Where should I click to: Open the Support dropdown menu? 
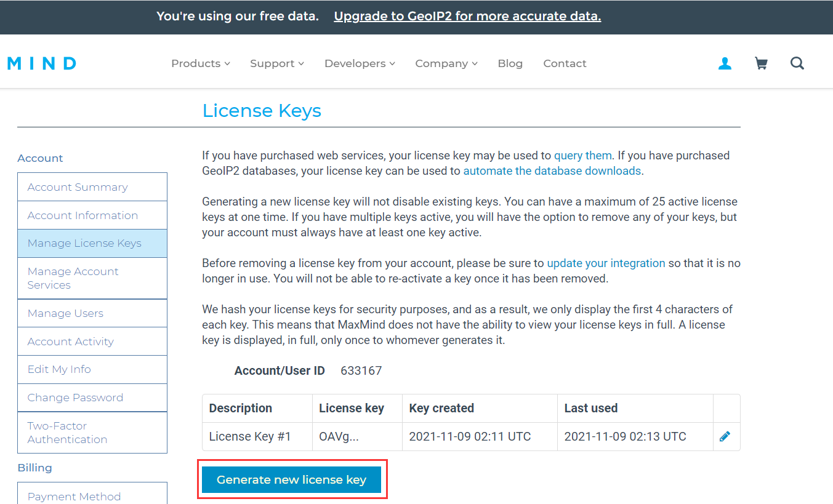click(276, 63)
